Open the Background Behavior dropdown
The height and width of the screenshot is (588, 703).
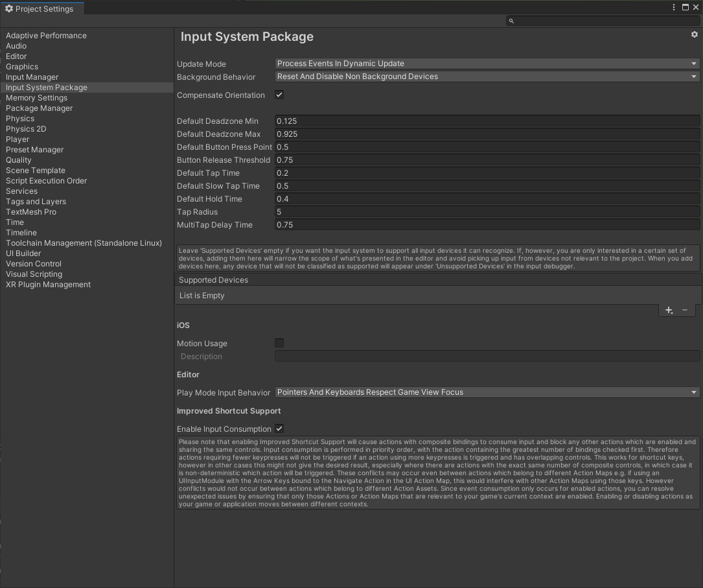coord(486,76)
